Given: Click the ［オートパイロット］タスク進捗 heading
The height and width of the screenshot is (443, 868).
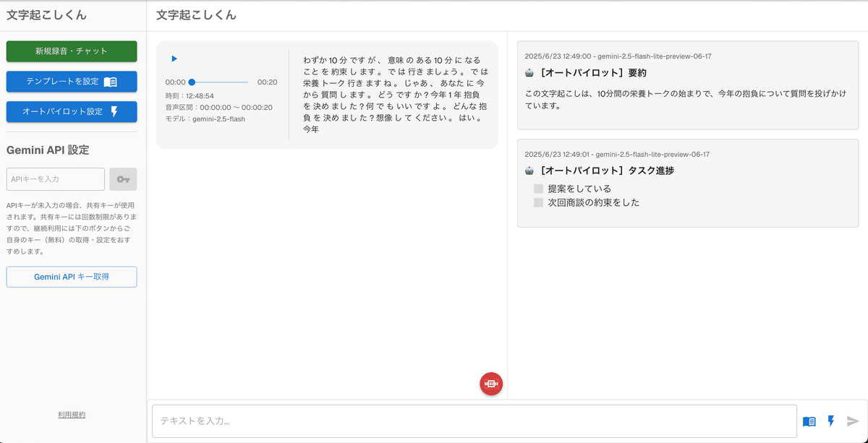Looking at the screenshot, I should [x=606, y=171].
